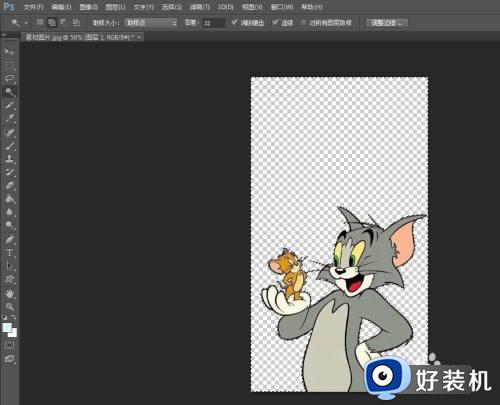Select the Path Selection tool
This screenshot has height=405, width=500.
click(x=9, y=266)
